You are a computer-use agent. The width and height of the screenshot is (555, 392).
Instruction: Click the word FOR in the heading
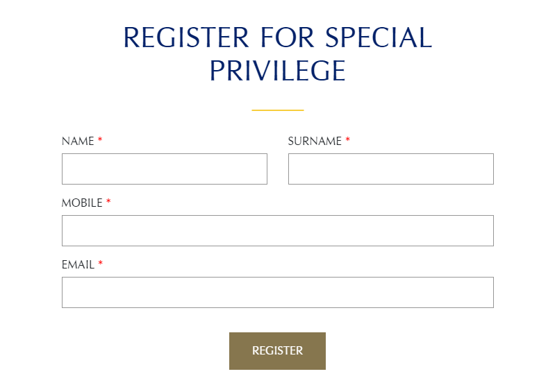[x=288, y=37]
